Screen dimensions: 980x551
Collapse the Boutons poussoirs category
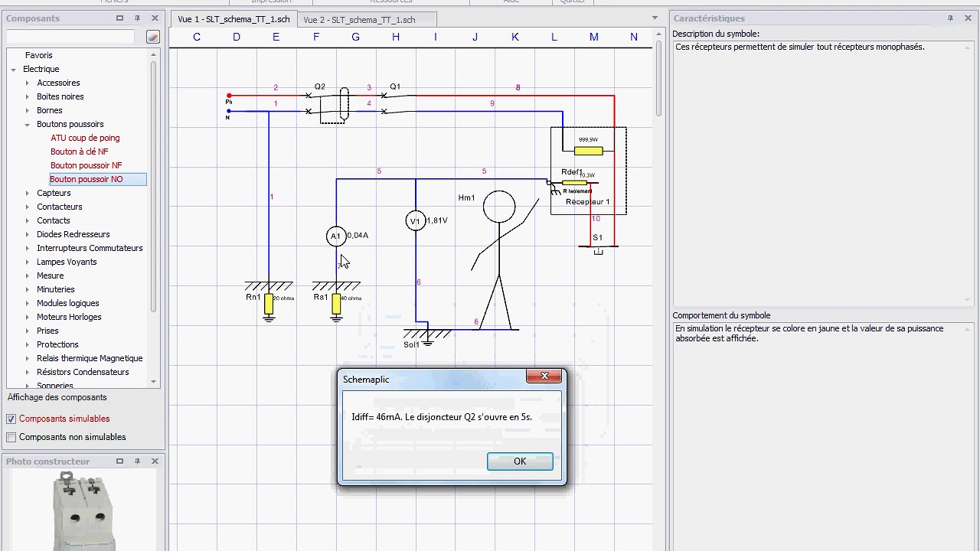pyautogui.click(x=28, y=124)
